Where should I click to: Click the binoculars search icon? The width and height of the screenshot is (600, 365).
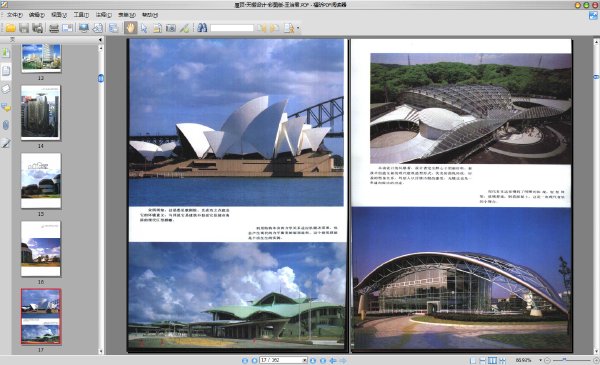[x=202, y=28]
